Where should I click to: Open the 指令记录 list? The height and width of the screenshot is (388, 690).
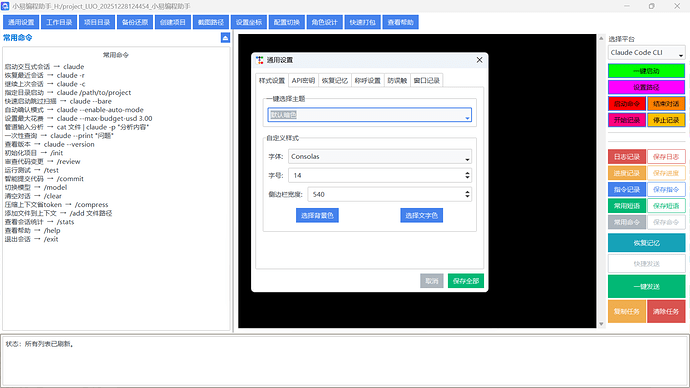627,189
